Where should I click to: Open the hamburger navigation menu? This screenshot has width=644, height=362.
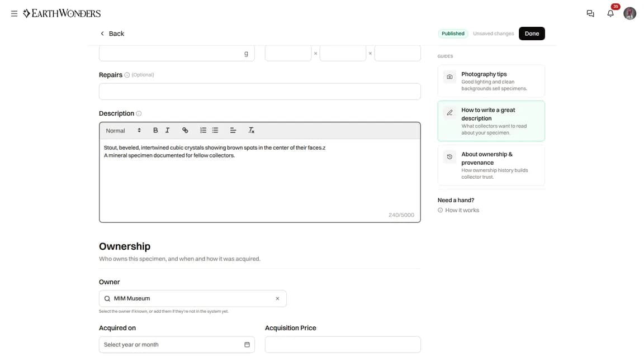point(14,13)
